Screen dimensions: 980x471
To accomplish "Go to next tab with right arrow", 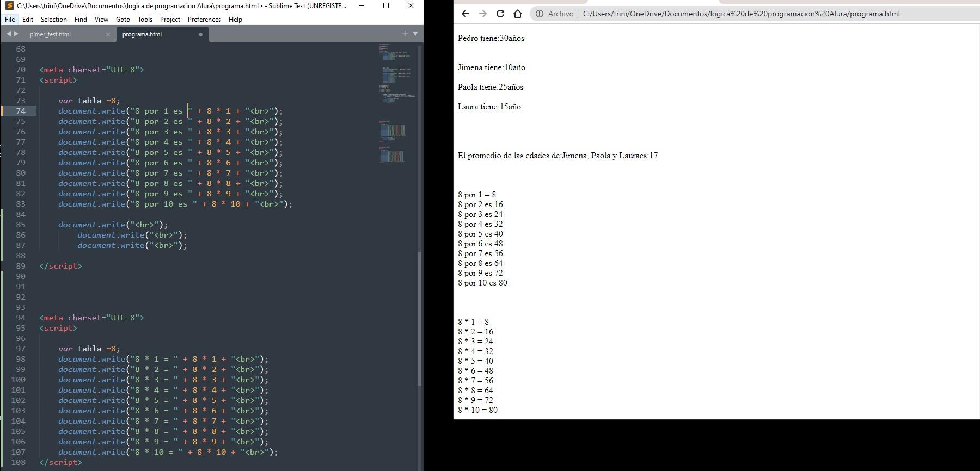I will tap(16, 34).
